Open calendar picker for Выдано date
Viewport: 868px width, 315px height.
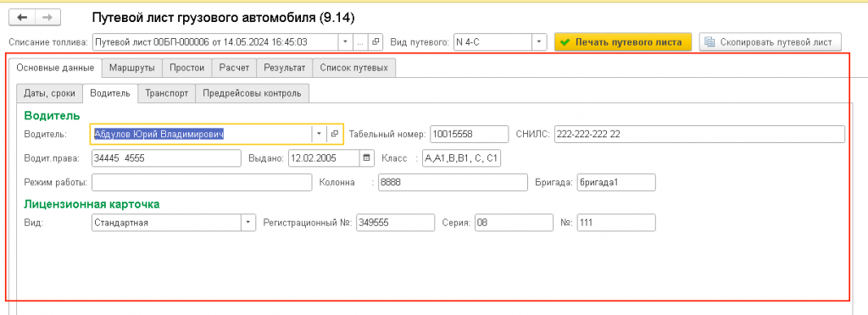(366, 158)
